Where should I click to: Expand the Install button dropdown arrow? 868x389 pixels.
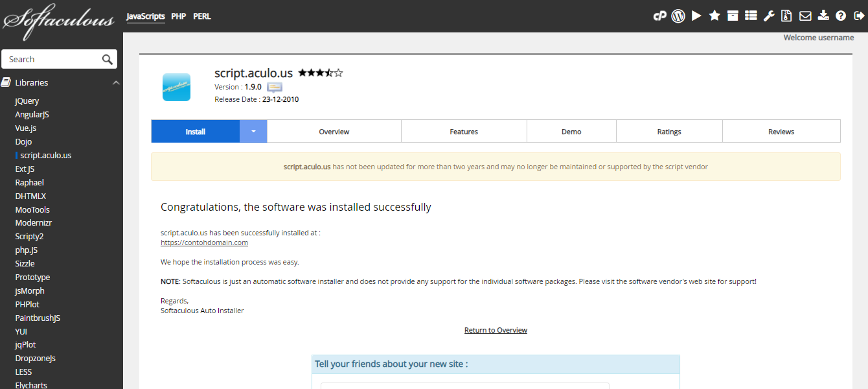click(x=253, y=132)
